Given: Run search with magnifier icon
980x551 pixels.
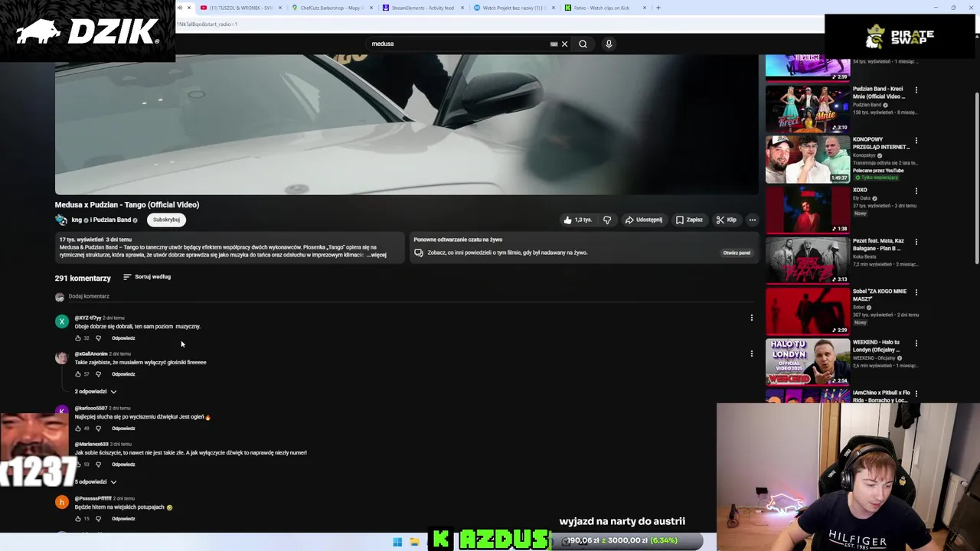Looking at the screenshot, I should coord(583,44).
